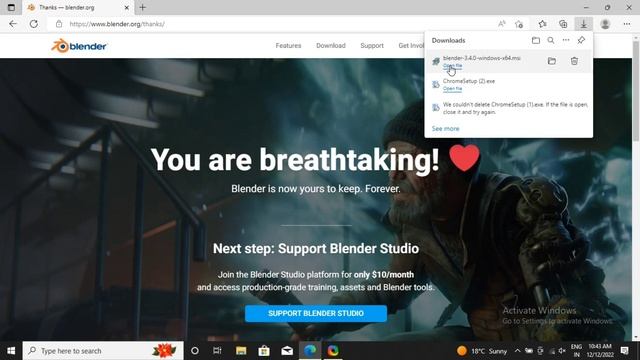This screenshot has height=360, width=640.
Task: Open browser Settings and more menu
Action: (627, 24)
